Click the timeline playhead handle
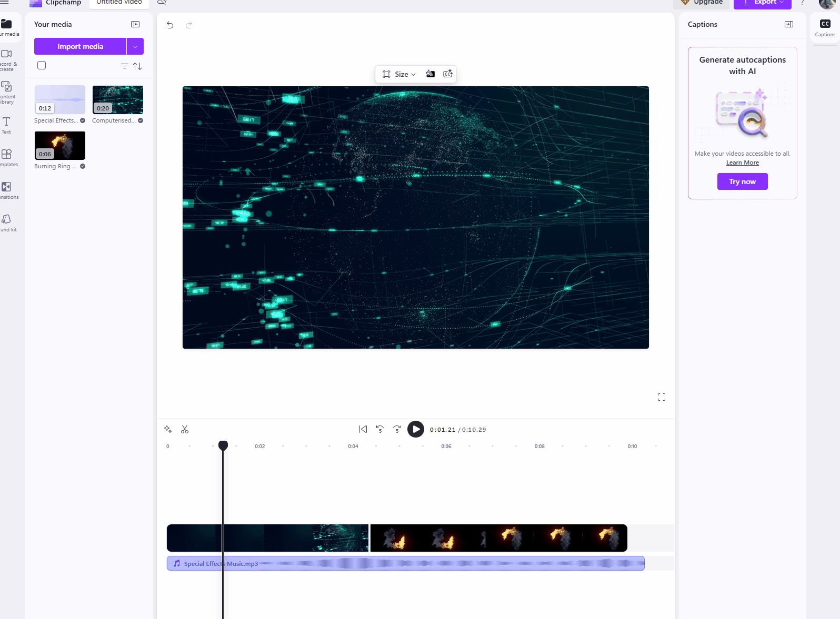 [x=223, y=445]
